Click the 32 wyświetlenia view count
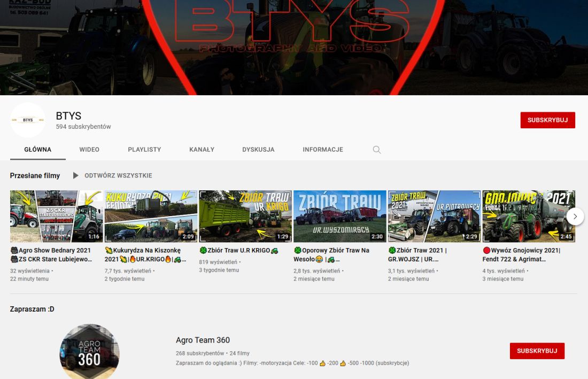 tap(29, 270)
